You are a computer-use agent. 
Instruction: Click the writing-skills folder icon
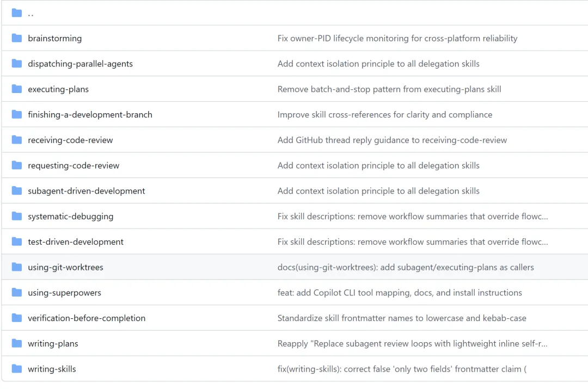(17, 369)
